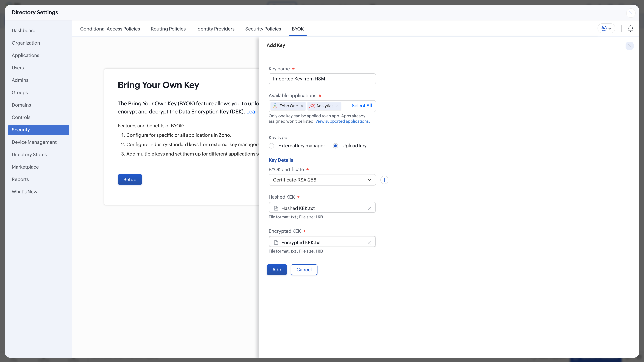Open the notifications bell
This screenshot has height=362, width=644.
tap(630, 28)
